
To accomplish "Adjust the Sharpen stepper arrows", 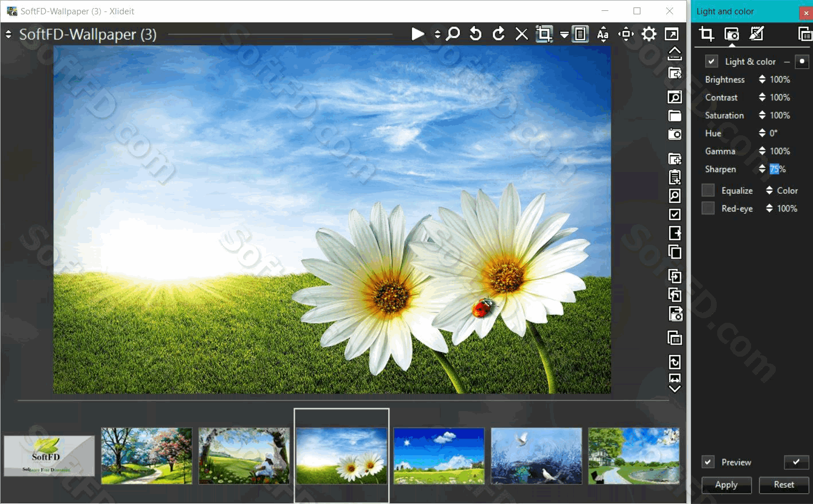I will [x=762, y=169].
